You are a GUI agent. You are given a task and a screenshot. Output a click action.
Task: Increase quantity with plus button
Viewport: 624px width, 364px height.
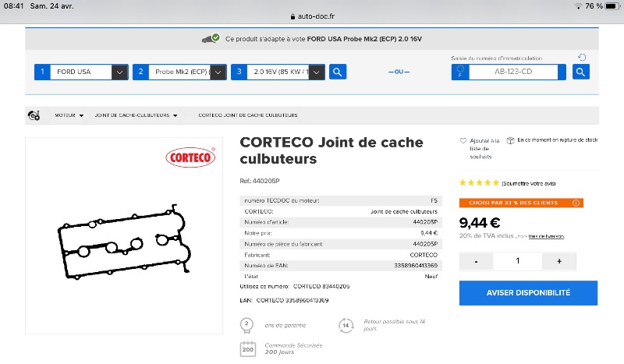[x=559, y=261]
